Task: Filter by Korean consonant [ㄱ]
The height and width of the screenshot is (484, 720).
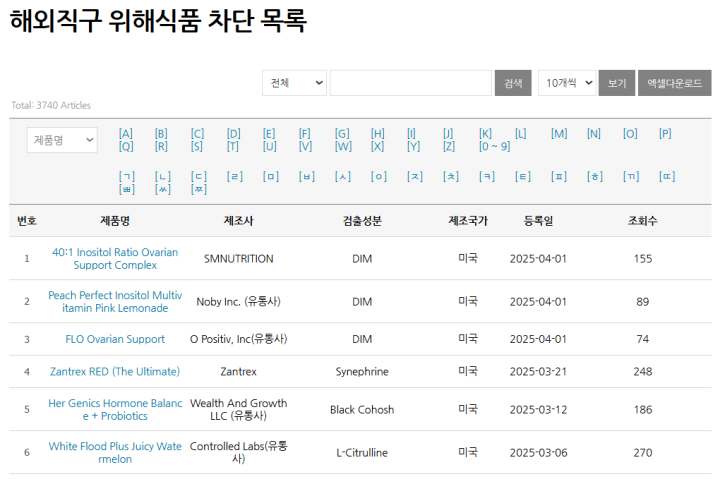Action: [x=127, y=176]
